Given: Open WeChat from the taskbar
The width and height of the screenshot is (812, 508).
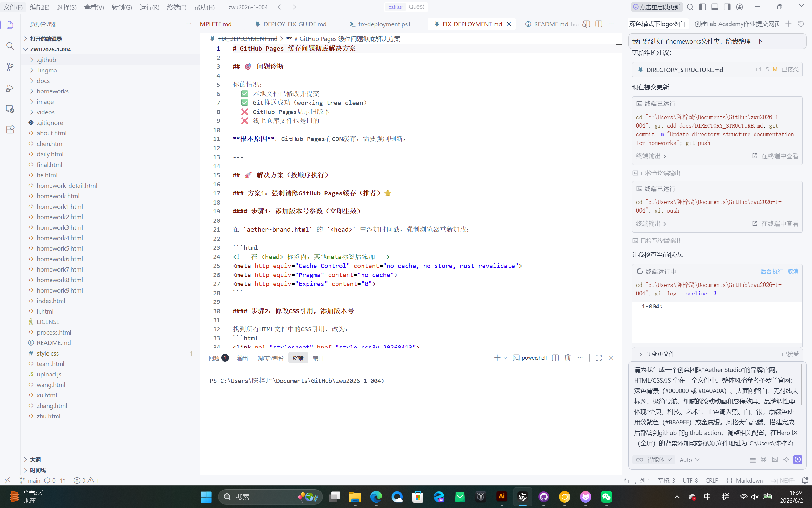Looking at the screenshot, I should tap(607, 497).
